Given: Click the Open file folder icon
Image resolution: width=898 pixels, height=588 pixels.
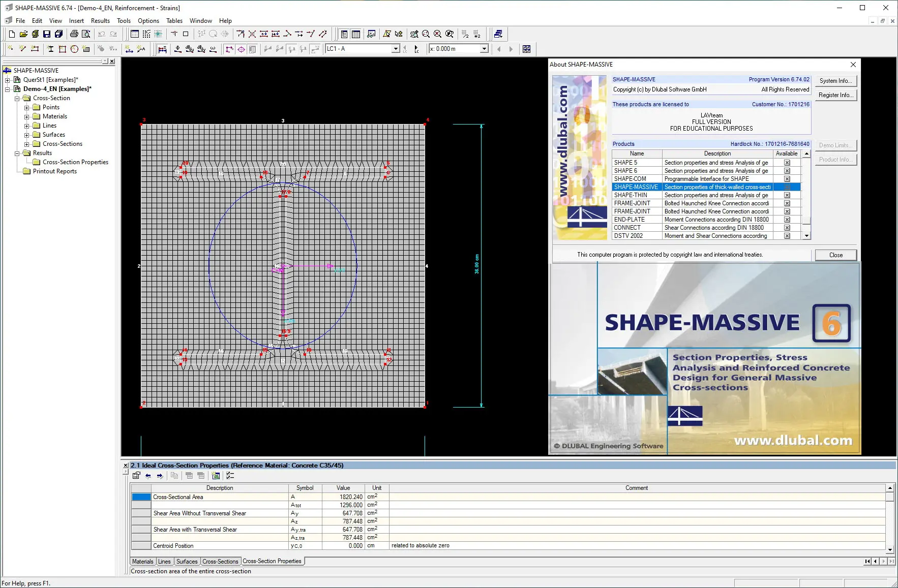Looking at the screenshot, I should point(23,34).
